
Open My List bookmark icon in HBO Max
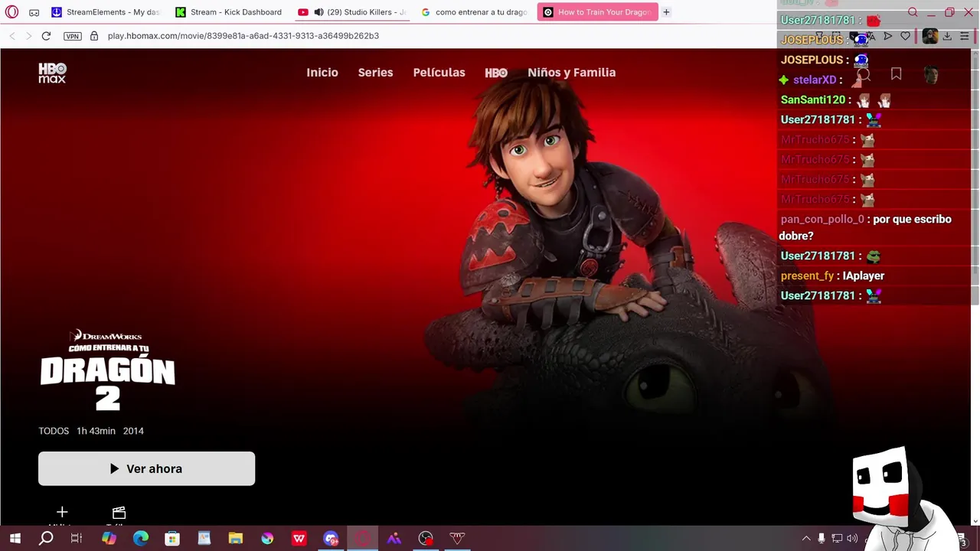coord(896,74)
